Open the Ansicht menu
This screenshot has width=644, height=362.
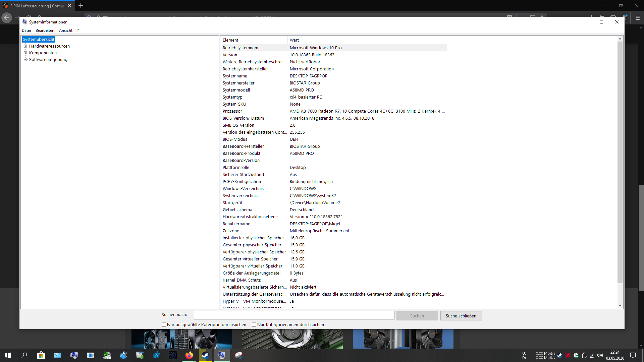(66, 31)
